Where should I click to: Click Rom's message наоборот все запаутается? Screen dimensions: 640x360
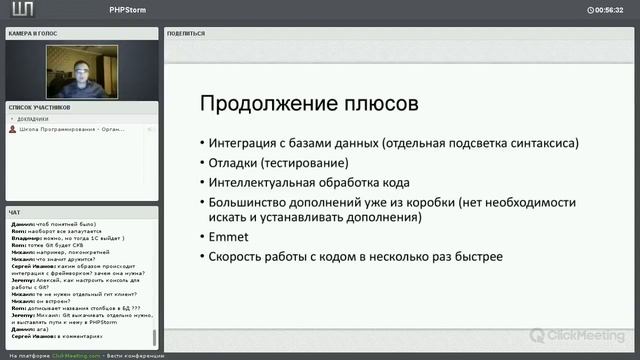56,231
